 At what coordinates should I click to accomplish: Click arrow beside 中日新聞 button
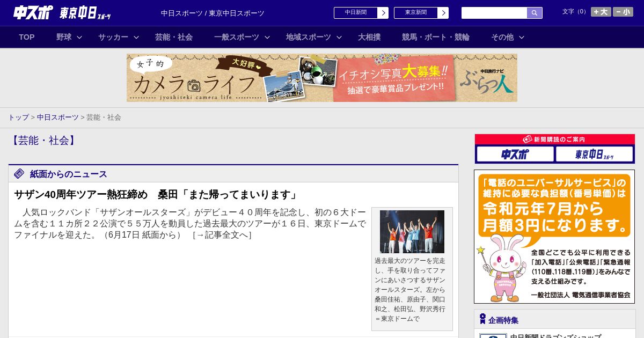pyautogui.click(x=383, y=13)
